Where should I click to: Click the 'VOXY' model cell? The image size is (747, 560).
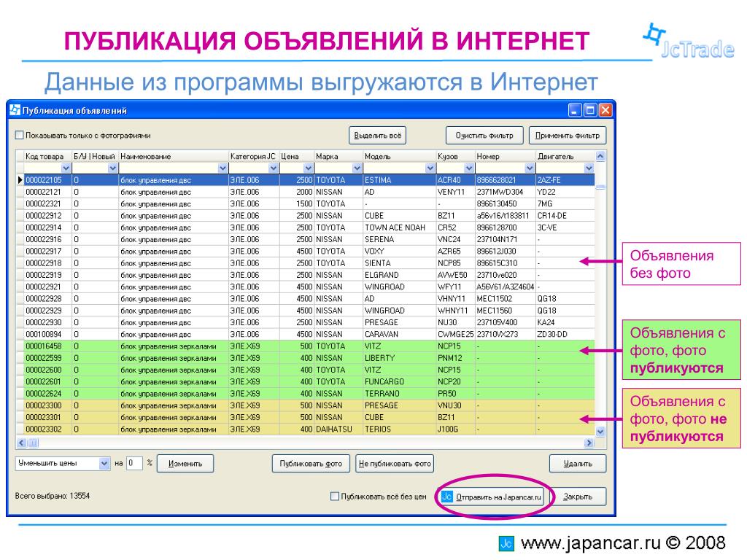[399, 252]
